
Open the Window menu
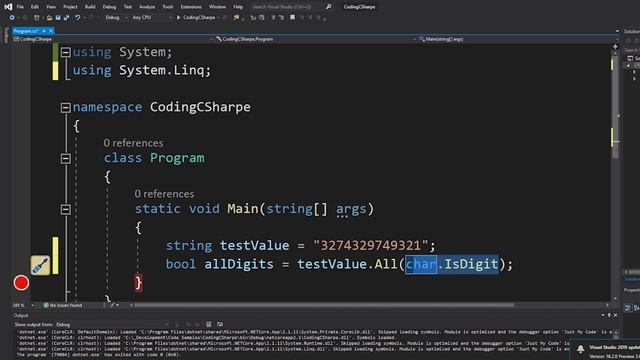click(217, 7)
